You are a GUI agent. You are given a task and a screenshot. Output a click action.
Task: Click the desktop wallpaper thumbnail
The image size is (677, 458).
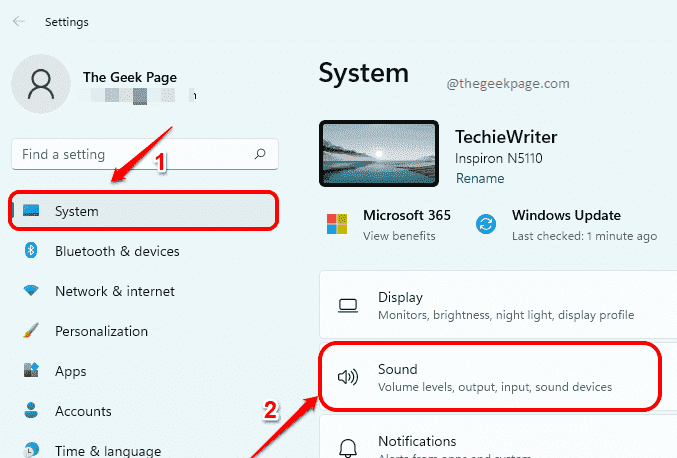pyautogui.click(x=379, y=154)
